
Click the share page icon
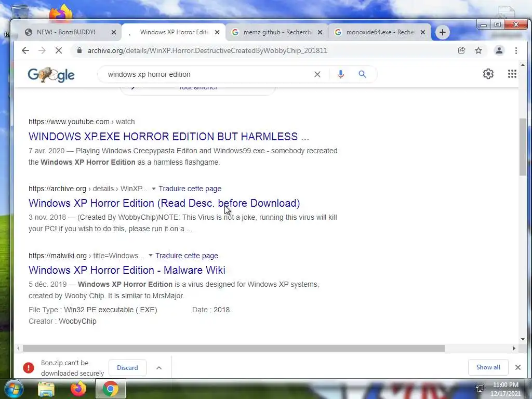(461, 50)
